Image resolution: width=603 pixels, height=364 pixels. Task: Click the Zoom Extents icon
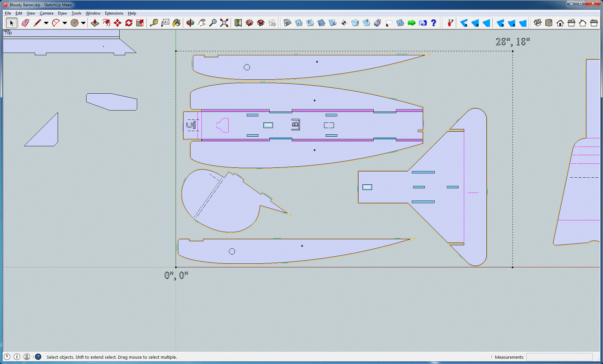click(x=224, y=23)
